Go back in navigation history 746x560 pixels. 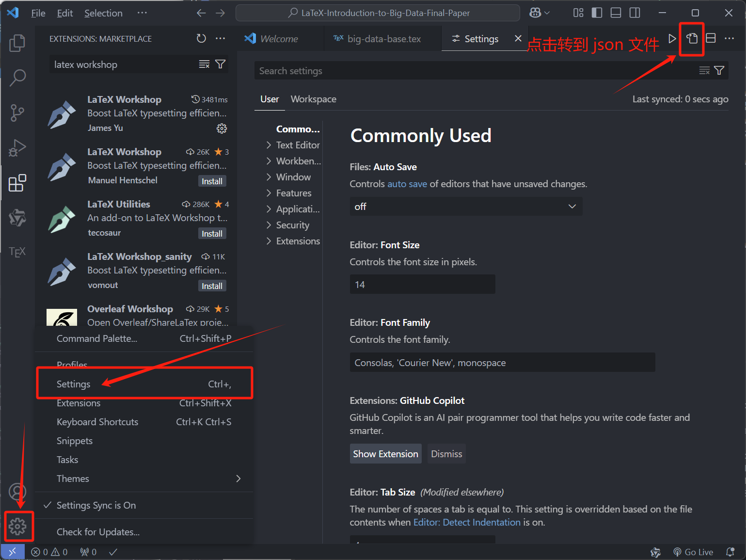click(202, 13)
